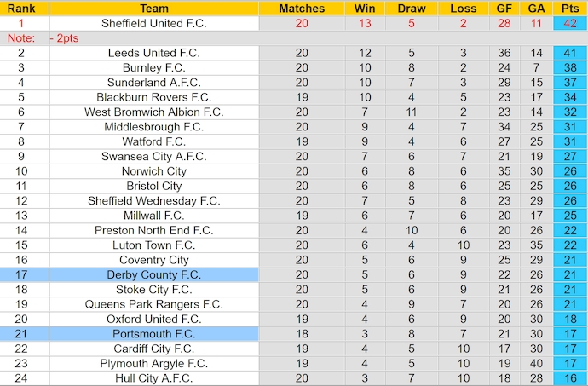The height and width of the screenshot is (386, 588).
Task: Open Blackburn Rovers F.C. team entry
Action: pyautogui.click(x=153, y=97)
